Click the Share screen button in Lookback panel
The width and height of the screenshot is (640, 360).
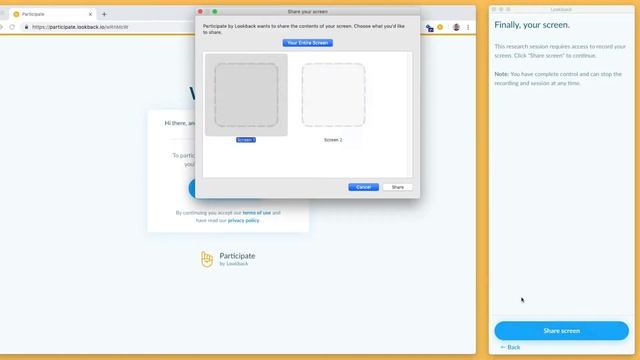coord(561,331)
